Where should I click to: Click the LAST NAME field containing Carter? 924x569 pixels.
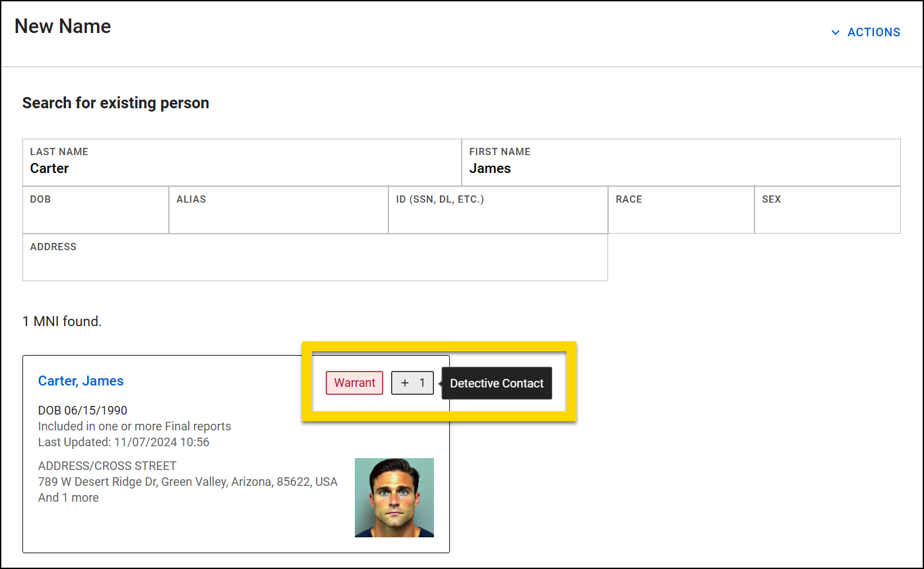click(242, 163)
